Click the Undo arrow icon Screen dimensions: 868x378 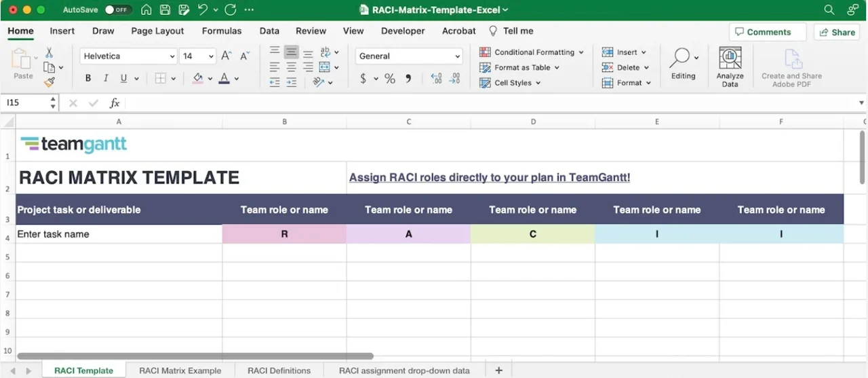[x=203, y=10]
